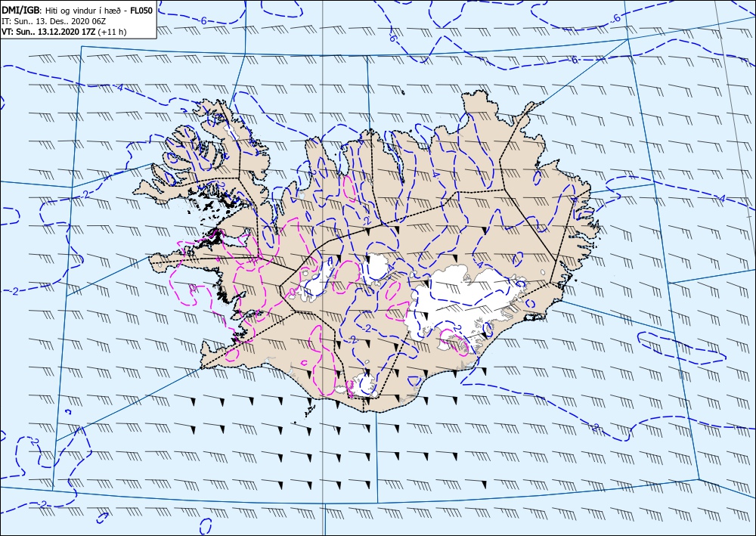Click the 'VT: Sun.. 13.12.2020 17Z' valid time
The width and height of the screenshot is (756, 536).
tap(48, 33)
